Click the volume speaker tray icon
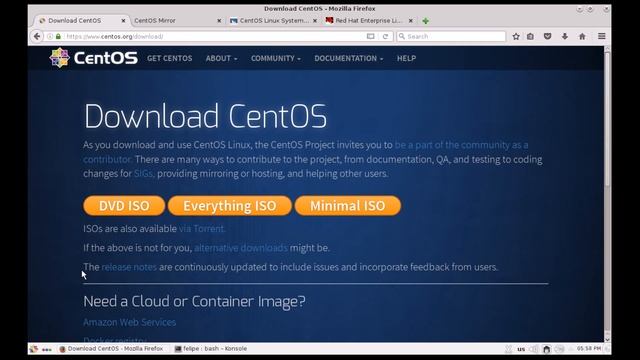This screenshot has height=360, width=640. point(534,349)
